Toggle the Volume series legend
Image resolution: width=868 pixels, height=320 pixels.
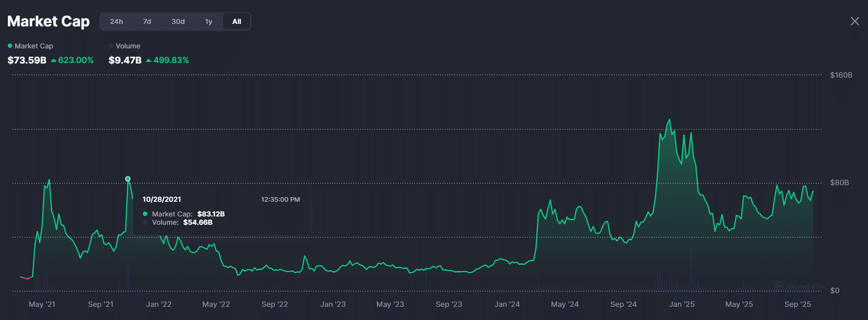[x=128, y=46]
